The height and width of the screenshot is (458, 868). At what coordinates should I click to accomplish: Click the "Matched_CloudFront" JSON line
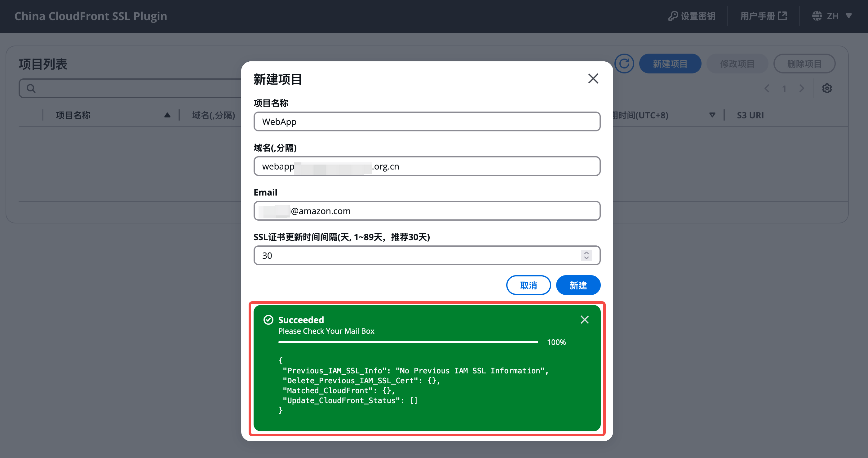(x=339, y=391)
